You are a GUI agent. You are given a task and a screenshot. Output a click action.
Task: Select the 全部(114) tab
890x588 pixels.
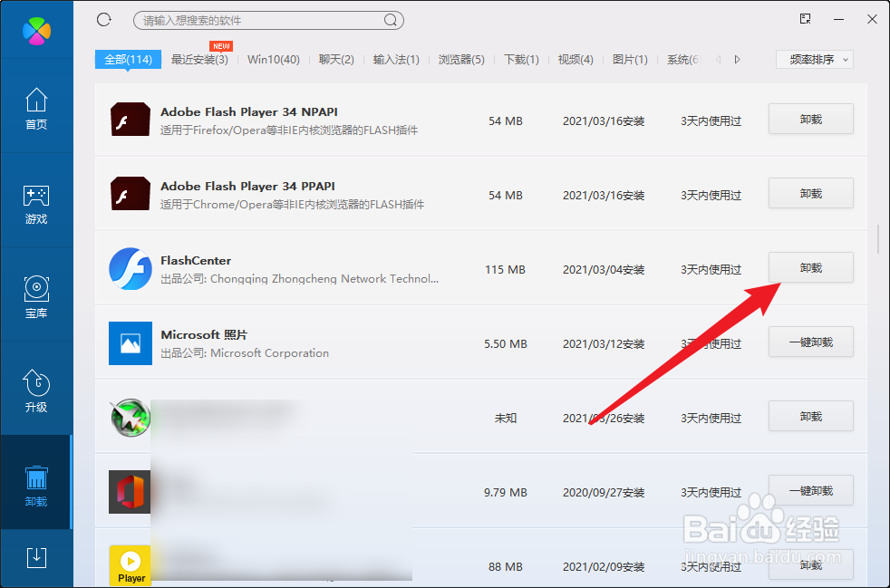point(129,60)
